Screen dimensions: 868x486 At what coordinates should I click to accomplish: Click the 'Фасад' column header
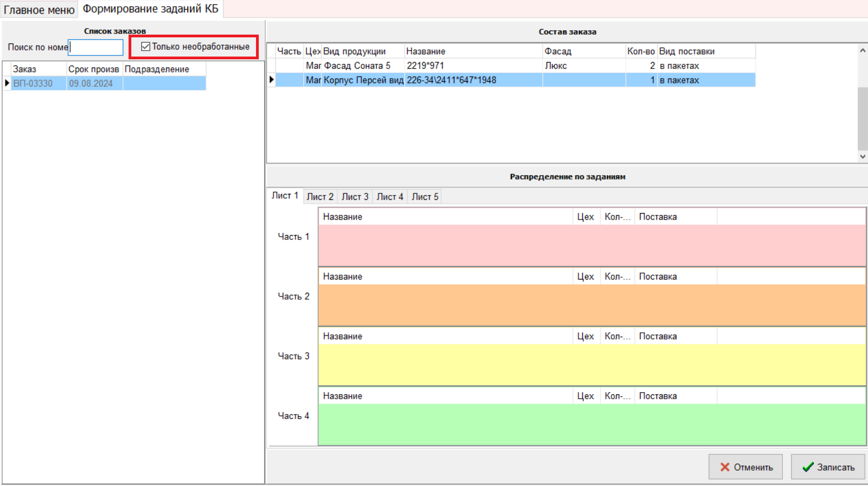(x=583, y=52)
